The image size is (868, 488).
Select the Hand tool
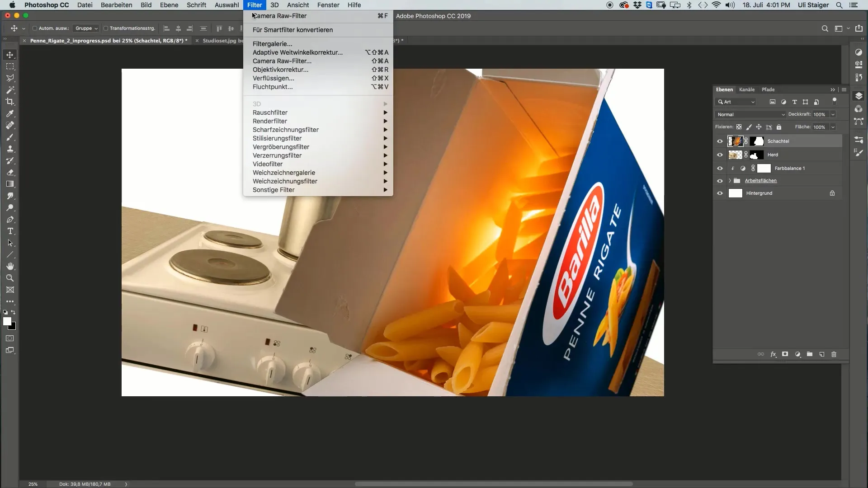point(10,267)
